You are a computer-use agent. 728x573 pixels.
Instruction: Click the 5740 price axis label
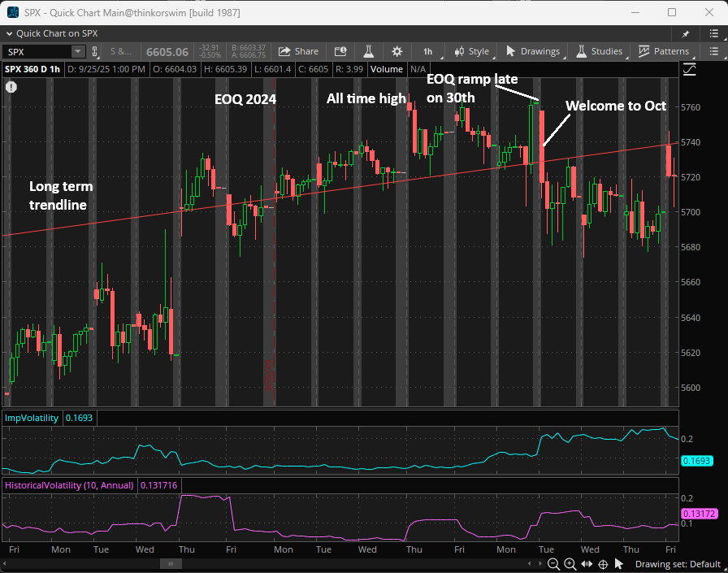[691, 142]
